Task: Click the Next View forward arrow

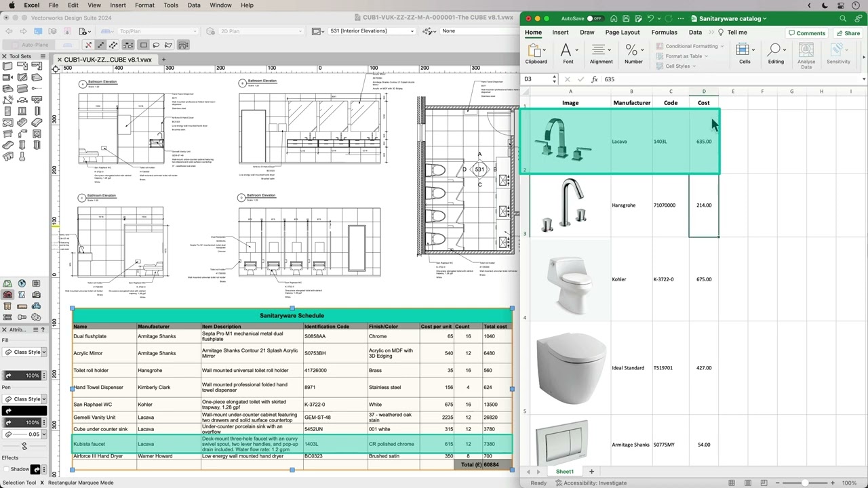Action: pos(22,31)
